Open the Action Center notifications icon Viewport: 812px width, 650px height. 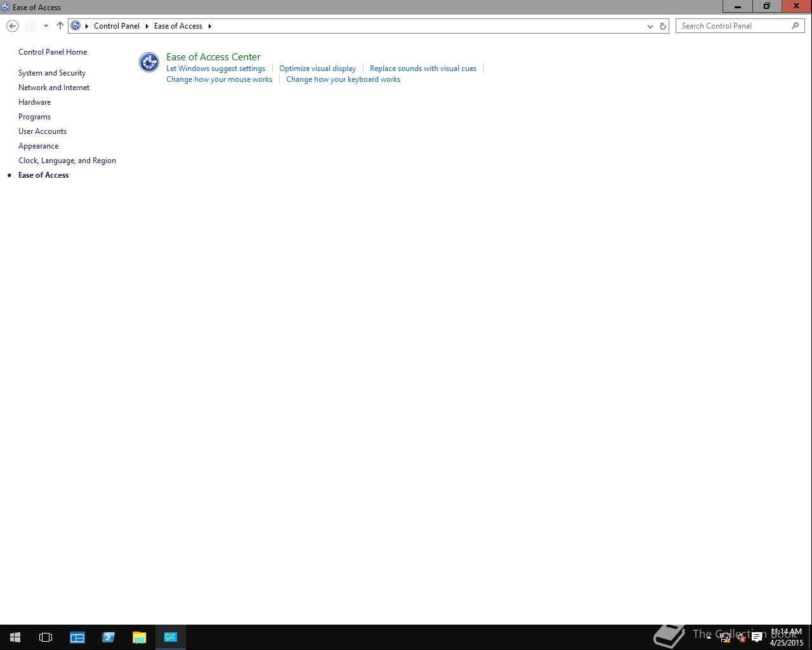click(757, 638)
